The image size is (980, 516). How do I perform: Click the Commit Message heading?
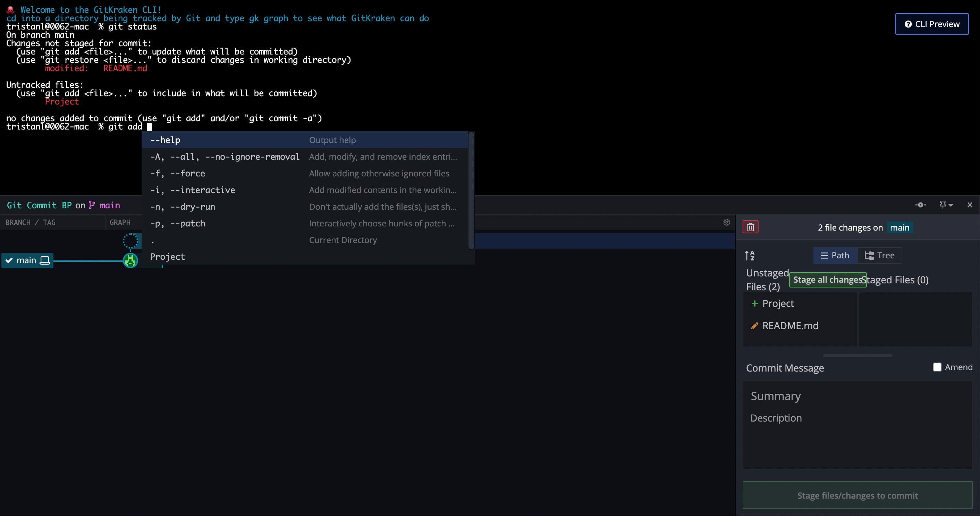coord(785,368)
